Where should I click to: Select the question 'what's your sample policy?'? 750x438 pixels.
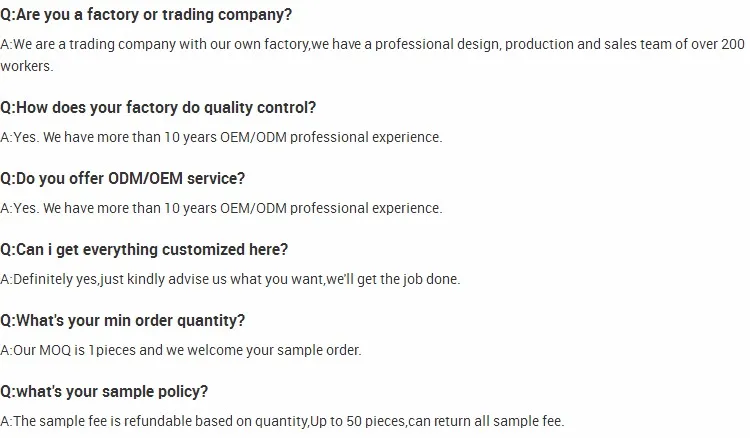tap(104, 392)
